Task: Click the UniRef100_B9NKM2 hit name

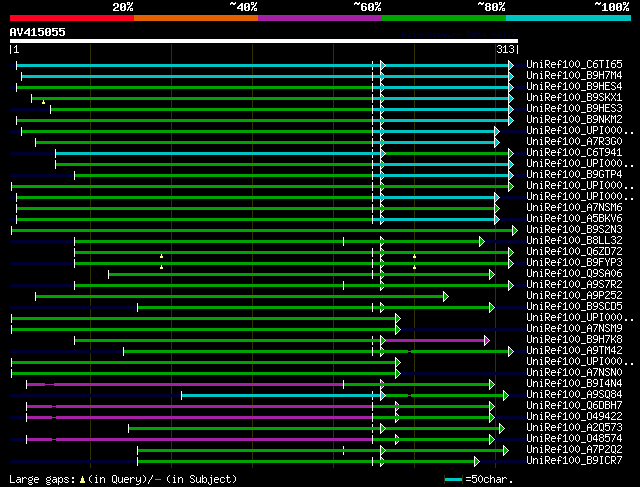Action: [574, 119]
